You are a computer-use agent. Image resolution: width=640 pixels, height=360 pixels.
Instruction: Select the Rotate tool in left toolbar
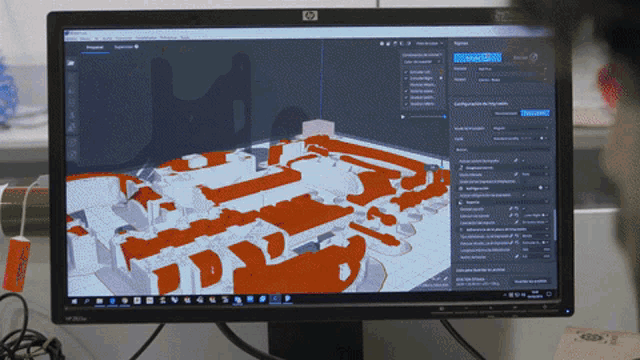pyautogui.click(x=72, y=103)
